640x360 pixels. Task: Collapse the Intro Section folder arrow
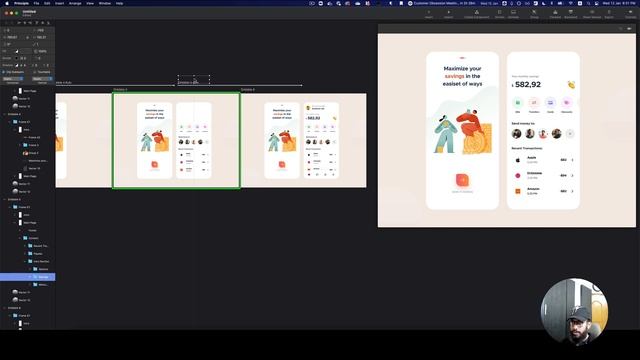click(25, 261)
